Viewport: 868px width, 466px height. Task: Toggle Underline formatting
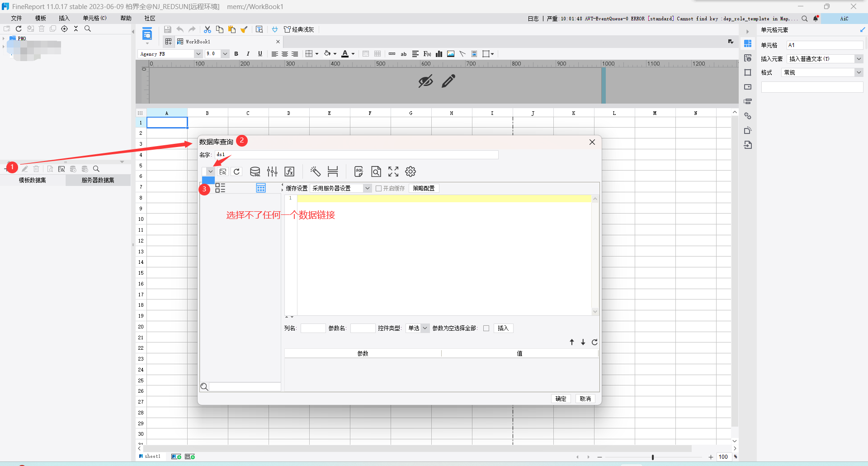(x=260, y=54)
